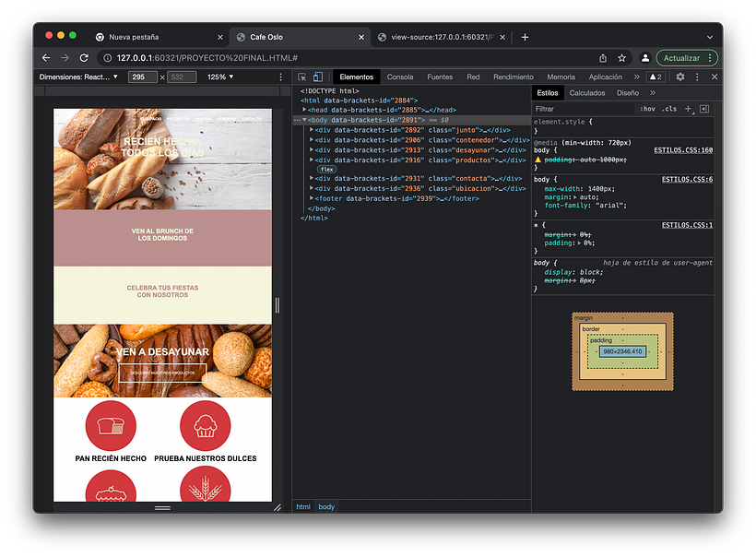The height and width of the screenshot is (557, 756).
Task: Bookmark this page with the star icon
Action: click(x=622, y=58)
